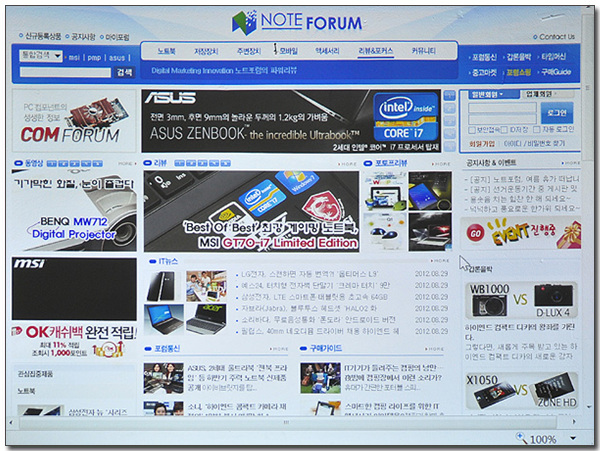The height and width of the screenshot is (451, 600).
Task: Select the 모바일 navigation tab
Action: 288,51
